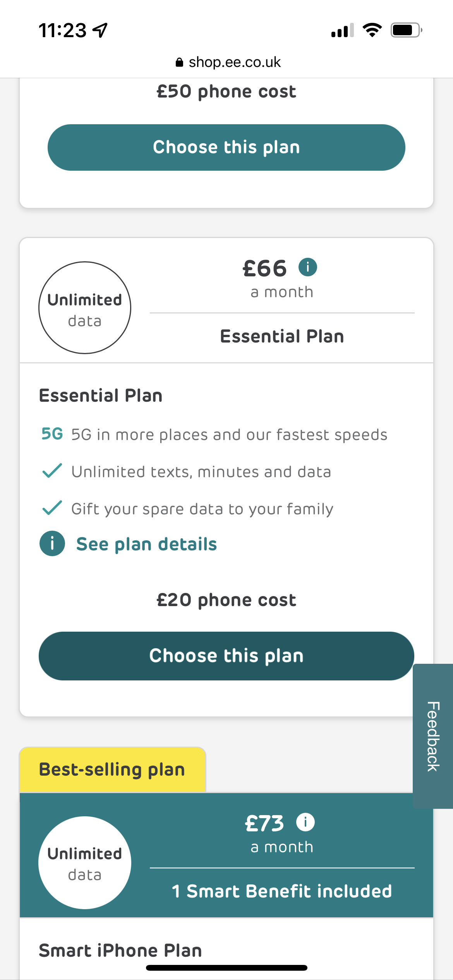Tap the 5G icon in Essential Plan features
The height and width of the screenshot is (980, 453).
(52, 434)
